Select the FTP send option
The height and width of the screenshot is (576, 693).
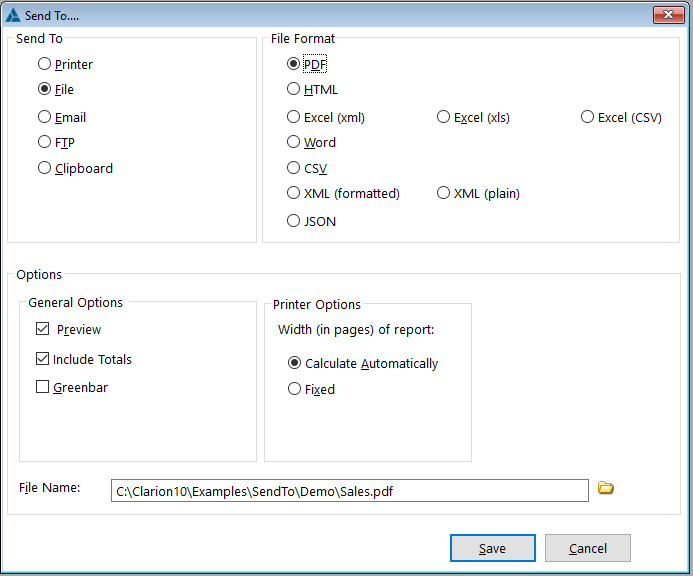pyautogui.click(x=45, y=142)
